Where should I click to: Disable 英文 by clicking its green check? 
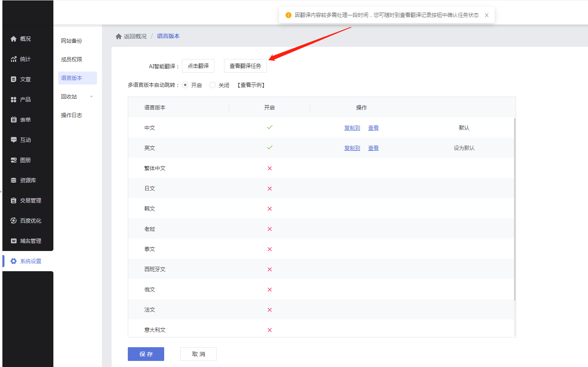tap(270, 148)
